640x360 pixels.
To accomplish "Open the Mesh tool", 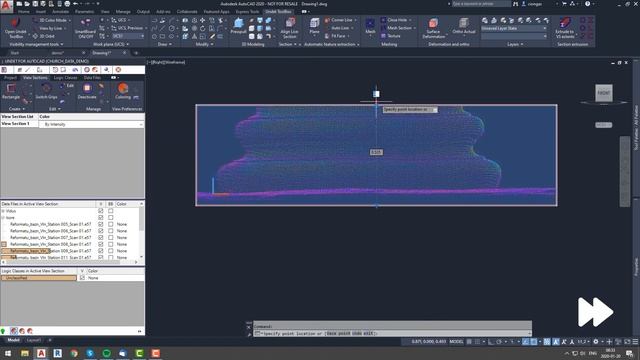I will click(x=370, y=26).
